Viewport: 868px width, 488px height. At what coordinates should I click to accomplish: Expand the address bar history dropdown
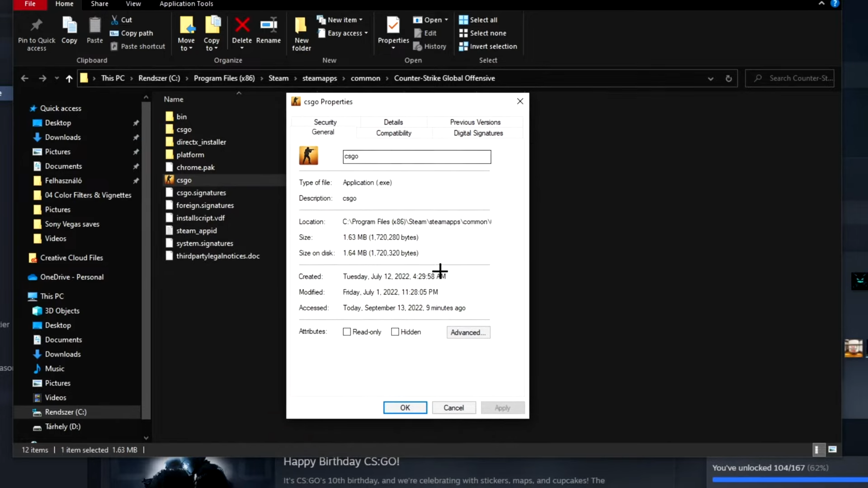[711, 78]
